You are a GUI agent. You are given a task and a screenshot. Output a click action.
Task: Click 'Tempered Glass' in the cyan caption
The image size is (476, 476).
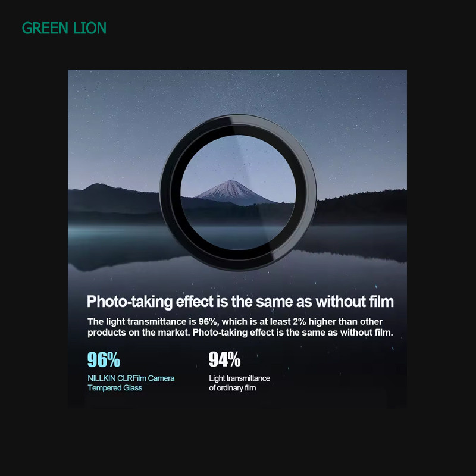[115, 388]
